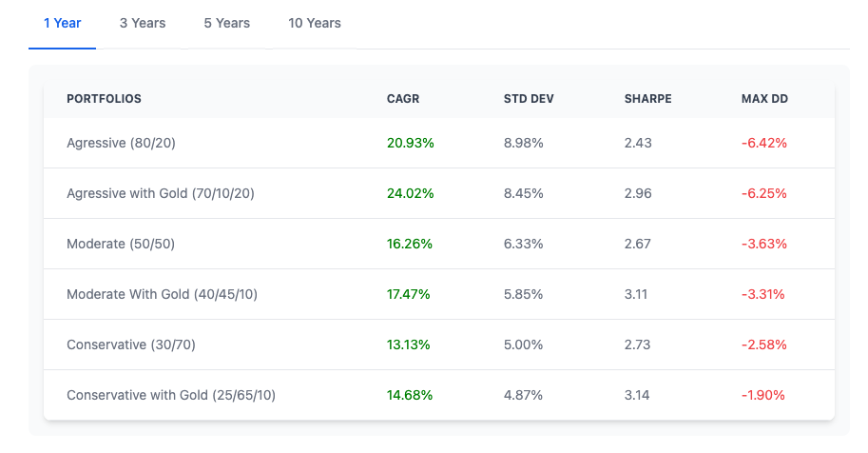The height and width of the screenshot is (453, 868).
Task: Open Agressive with Gold (70/10/20) portfolio
Action: [160, 193]
